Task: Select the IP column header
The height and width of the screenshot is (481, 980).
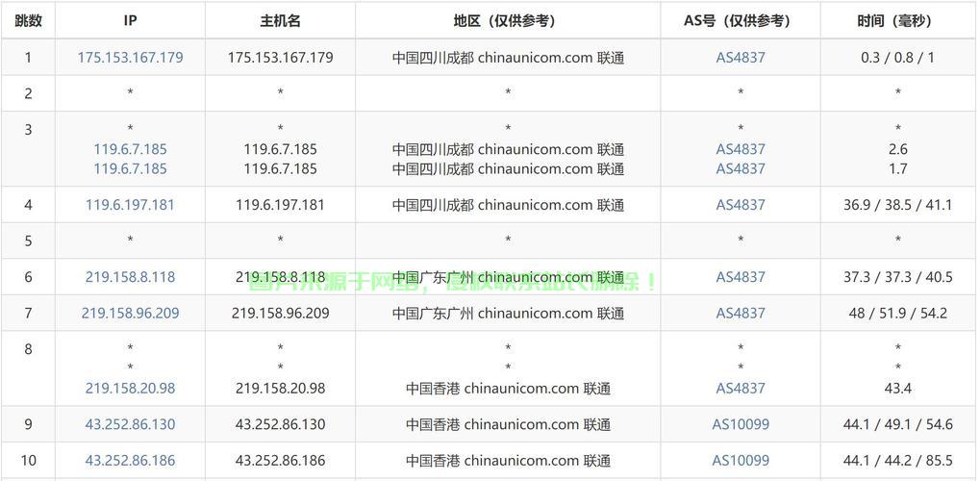Action: (130, 20)
